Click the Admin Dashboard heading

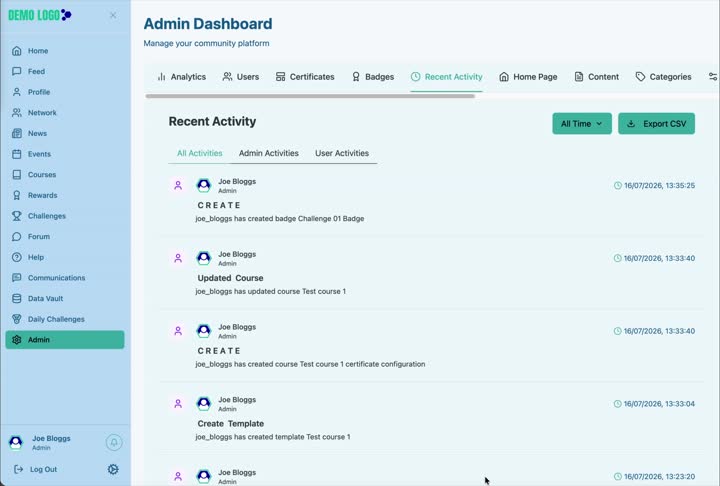coord(208,24)
